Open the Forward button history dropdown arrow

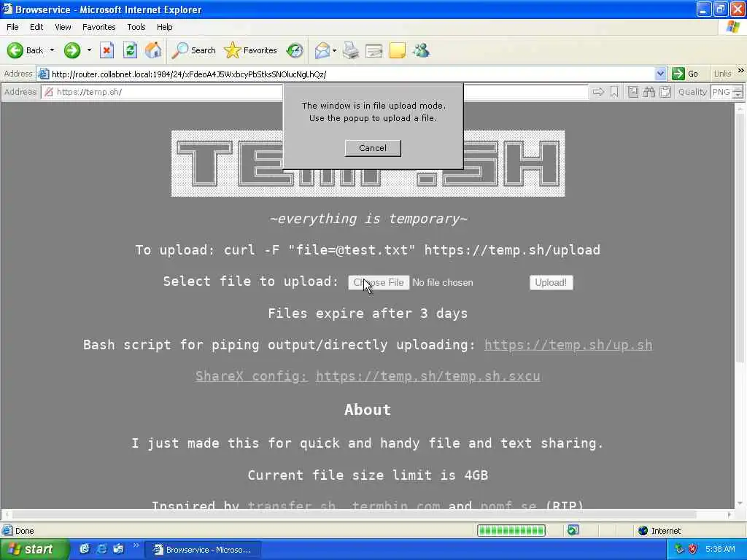click(89, 50)
